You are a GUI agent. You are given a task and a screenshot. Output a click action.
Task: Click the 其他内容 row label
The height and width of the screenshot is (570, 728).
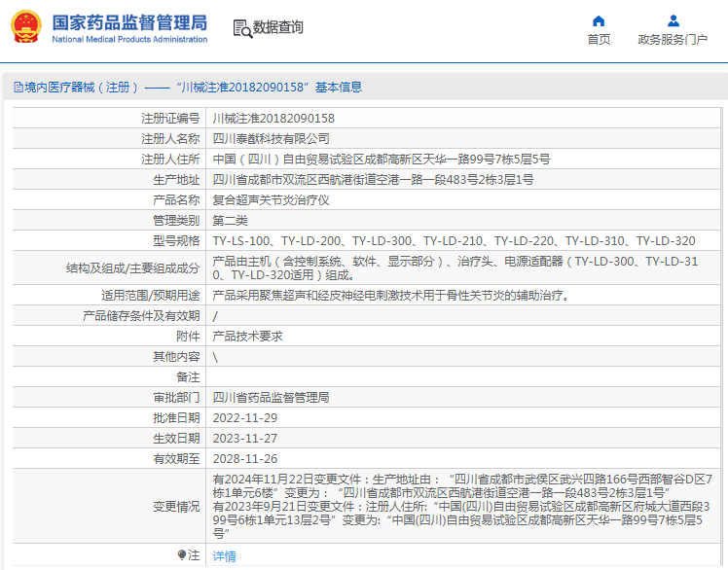[x=176, y=356]
